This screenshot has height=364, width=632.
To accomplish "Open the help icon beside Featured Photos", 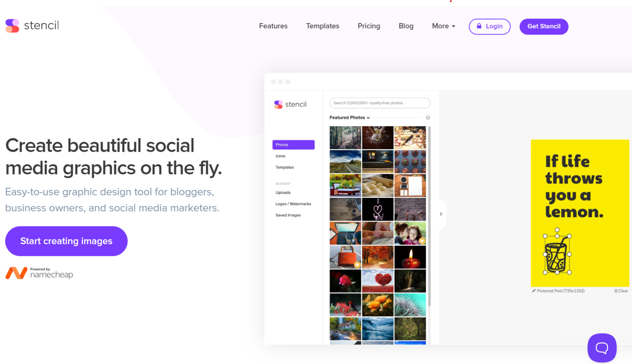I will click(428, 117).
